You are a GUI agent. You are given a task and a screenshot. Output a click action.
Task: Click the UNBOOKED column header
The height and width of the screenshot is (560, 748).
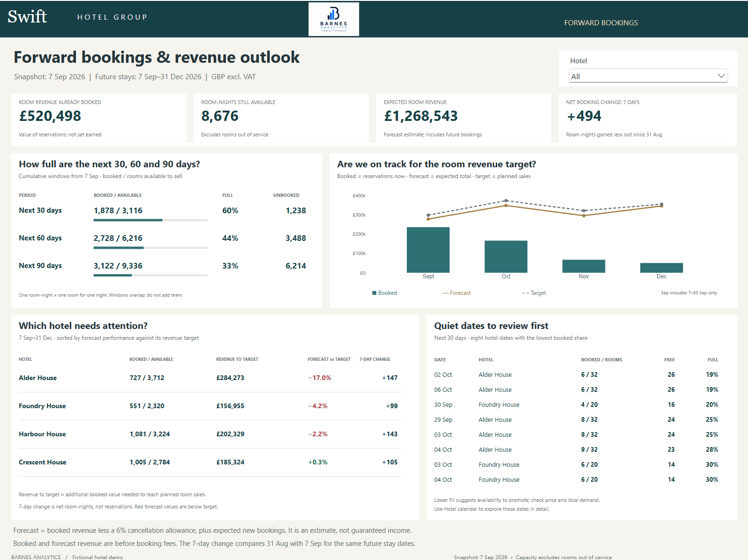point(286,195)
